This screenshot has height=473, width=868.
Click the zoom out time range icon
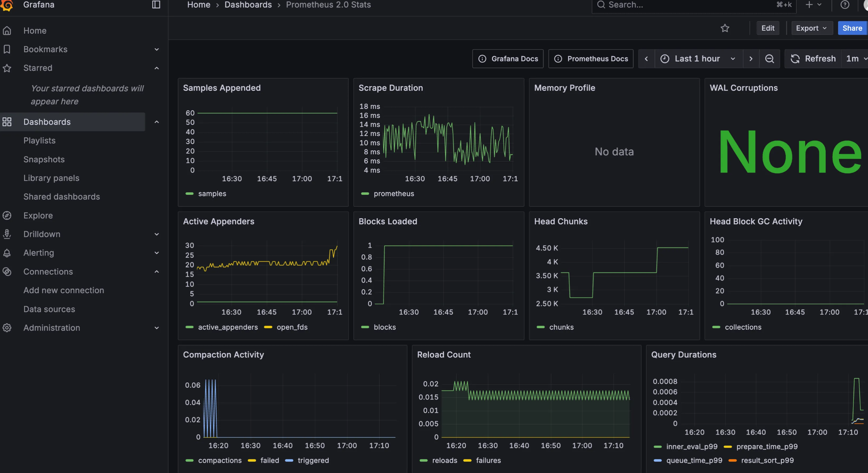769,58
